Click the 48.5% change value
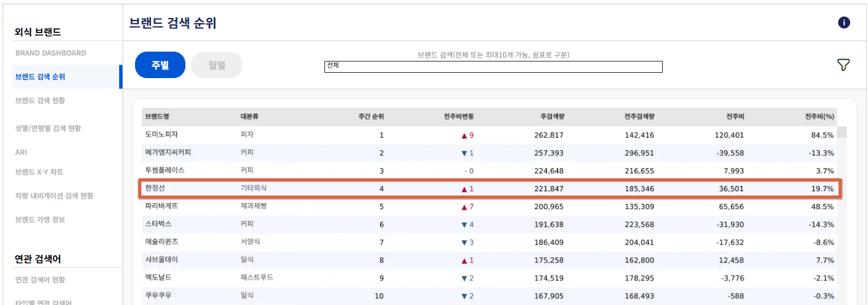Screen dimensions: 868x305 (x=822, y=206)
